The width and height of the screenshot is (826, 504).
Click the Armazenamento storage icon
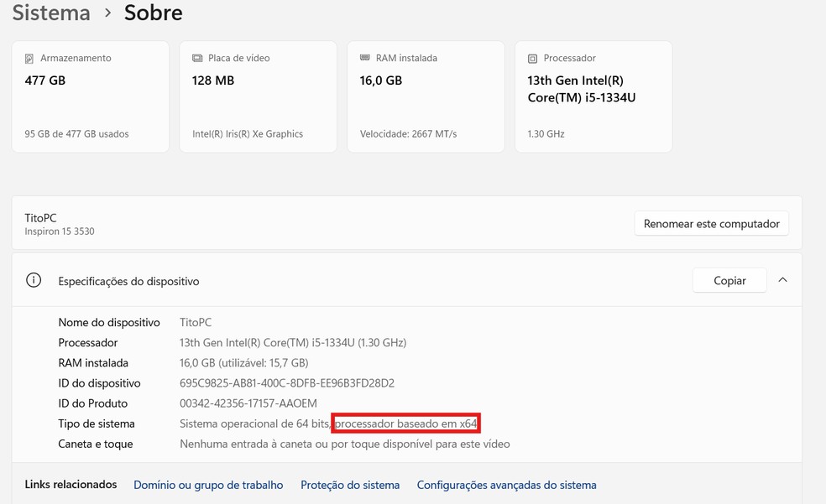29,58
